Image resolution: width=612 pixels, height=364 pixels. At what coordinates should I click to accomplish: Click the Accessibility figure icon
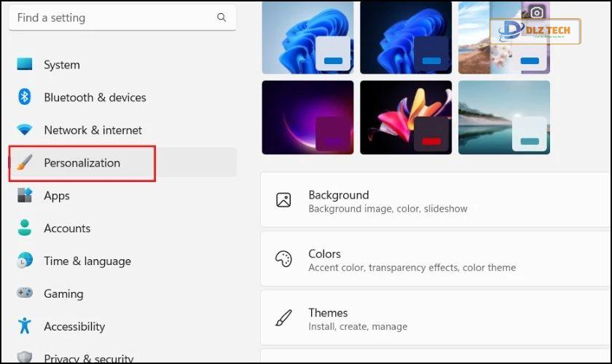tap(25, 325)
